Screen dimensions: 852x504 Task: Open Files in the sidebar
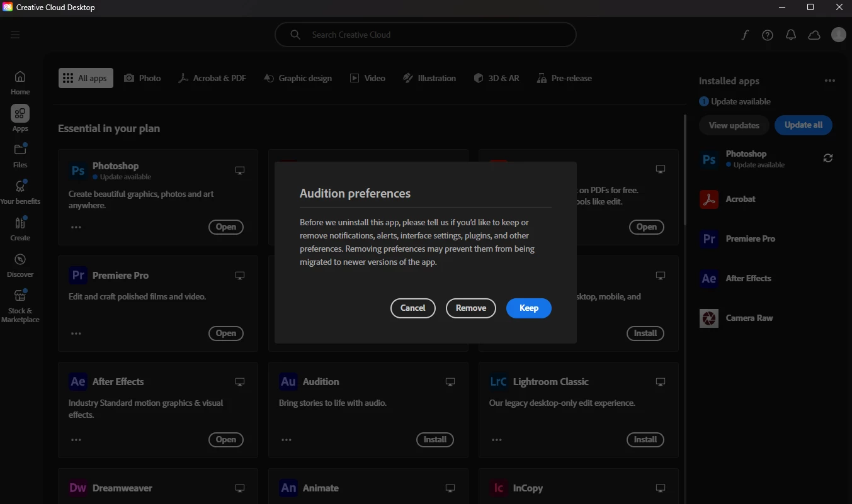coord(20,155)
